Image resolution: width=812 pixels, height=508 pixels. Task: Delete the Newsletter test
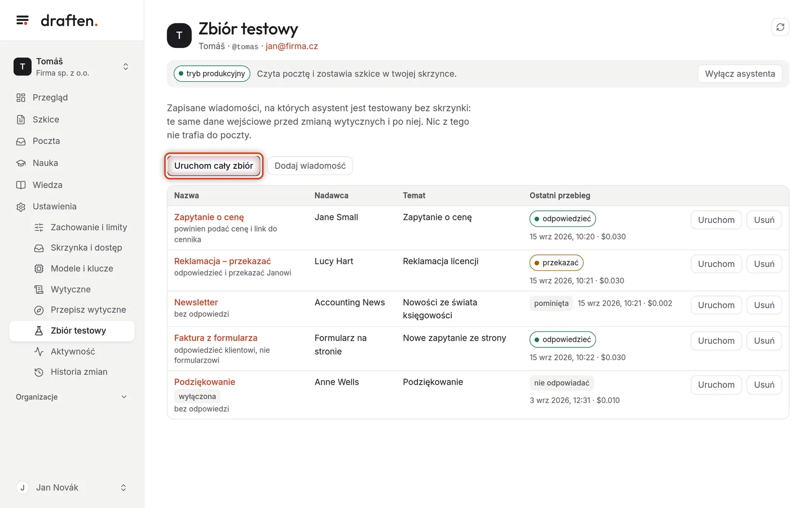(764, 305)
